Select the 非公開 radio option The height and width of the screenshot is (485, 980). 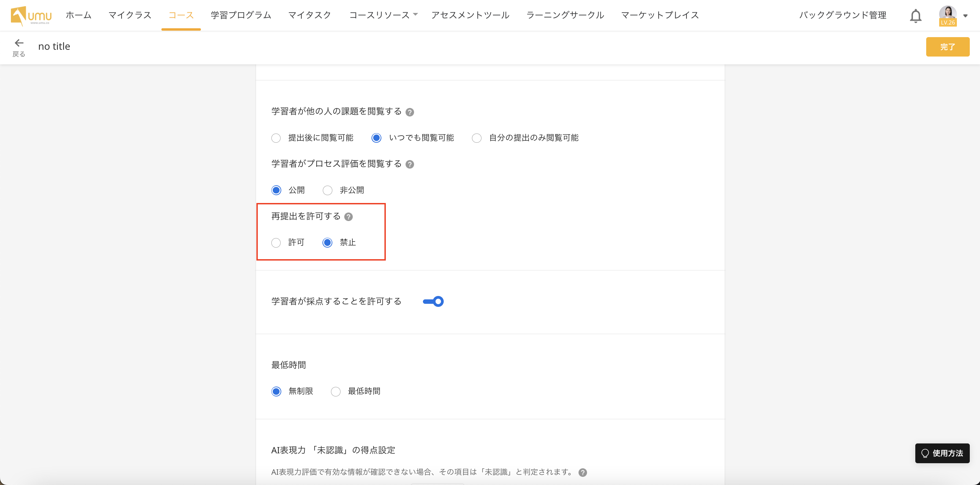click(327, 190)
